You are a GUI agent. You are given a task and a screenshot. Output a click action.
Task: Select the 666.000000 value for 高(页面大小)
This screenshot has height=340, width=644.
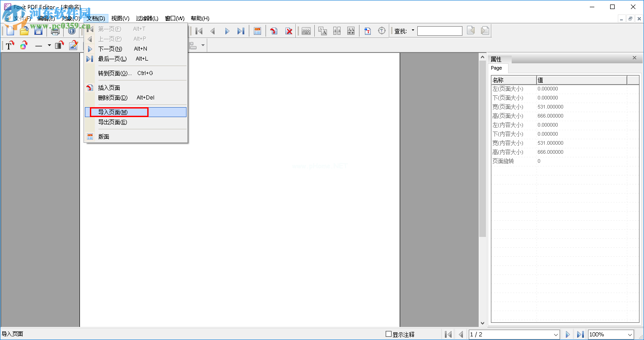(551, 116)
